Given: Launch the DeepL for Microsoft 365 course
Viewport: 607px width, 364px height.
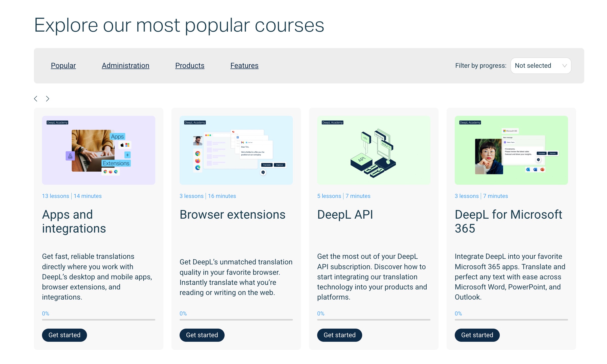Looking at the screenshot, I should pyautogui.click(x=477, y=335).
